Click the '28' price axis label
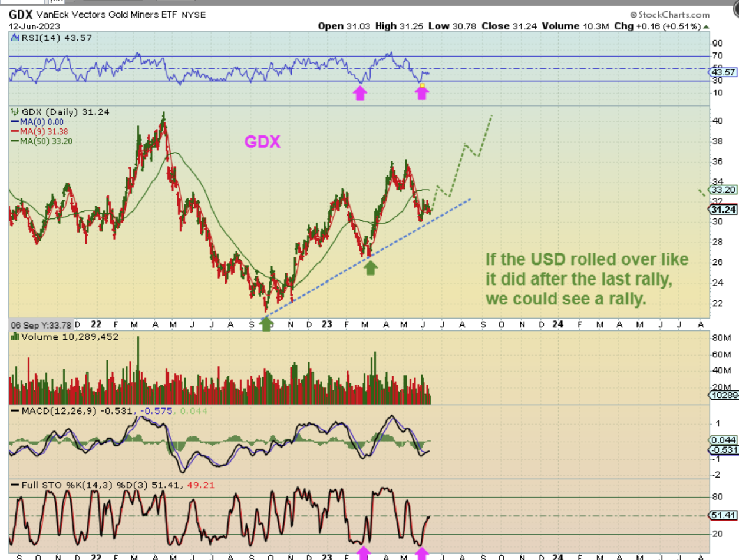 coord(717,242)
